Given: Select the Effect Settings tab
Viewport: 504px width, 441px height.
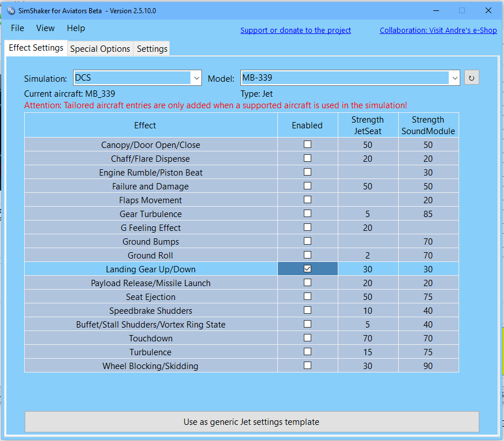Looking at the screenshot, I should click(x=36, y=48).
